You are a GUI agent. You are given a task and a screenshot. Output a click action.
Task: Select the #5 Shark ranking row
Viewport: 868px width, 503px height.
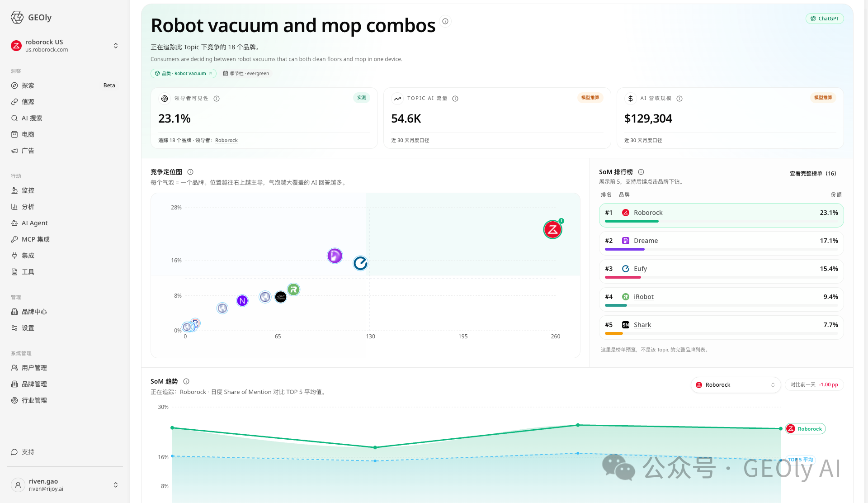tap(721, 327)
